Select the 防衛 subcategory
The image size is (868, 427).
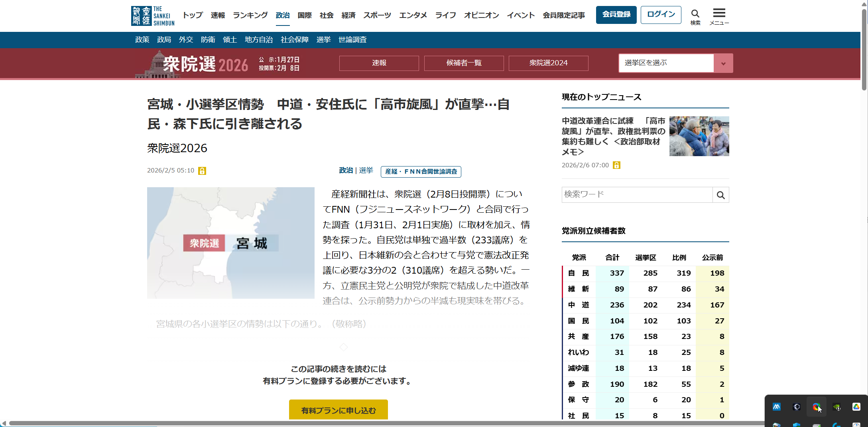coord(208,40)
